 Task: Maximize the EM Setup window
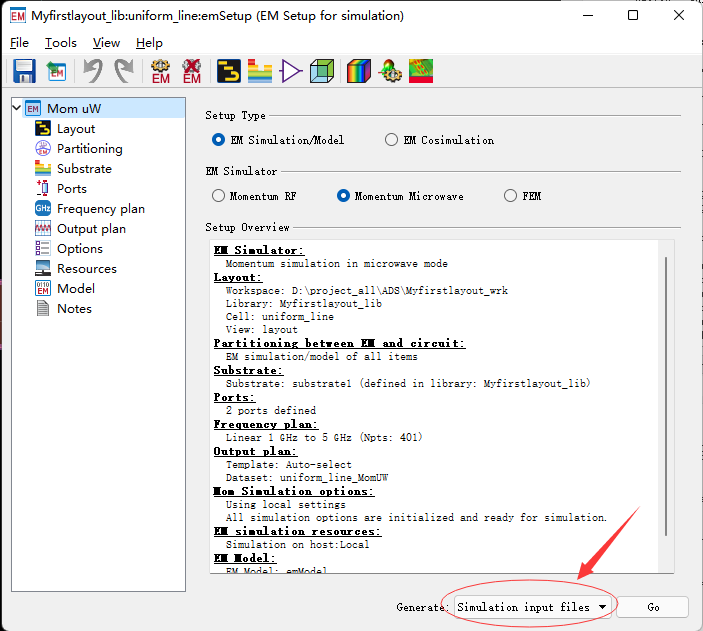(633, 15)
